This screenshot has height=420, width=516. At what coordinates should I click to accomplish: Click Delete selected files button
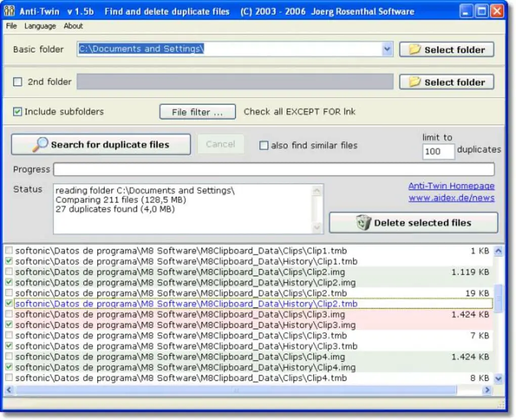click(x=414, y=223)
